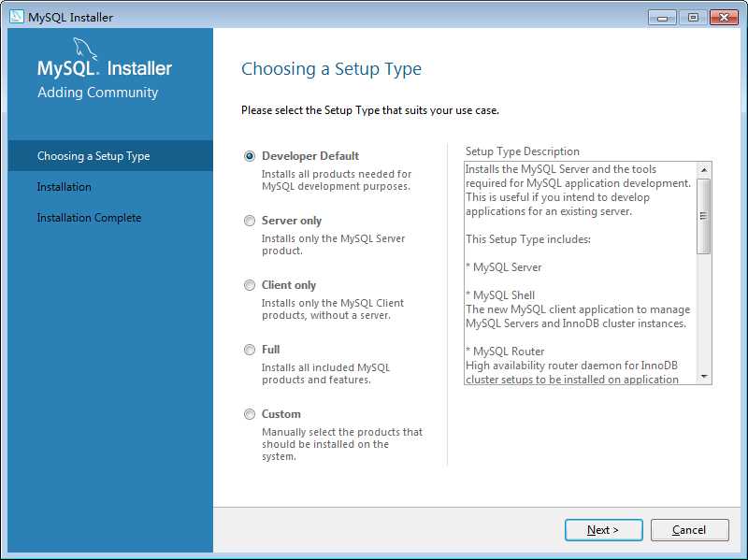Click the description scrollbar up arrow
The width and height of the screenshot is (748, 560).
(704, 170)
